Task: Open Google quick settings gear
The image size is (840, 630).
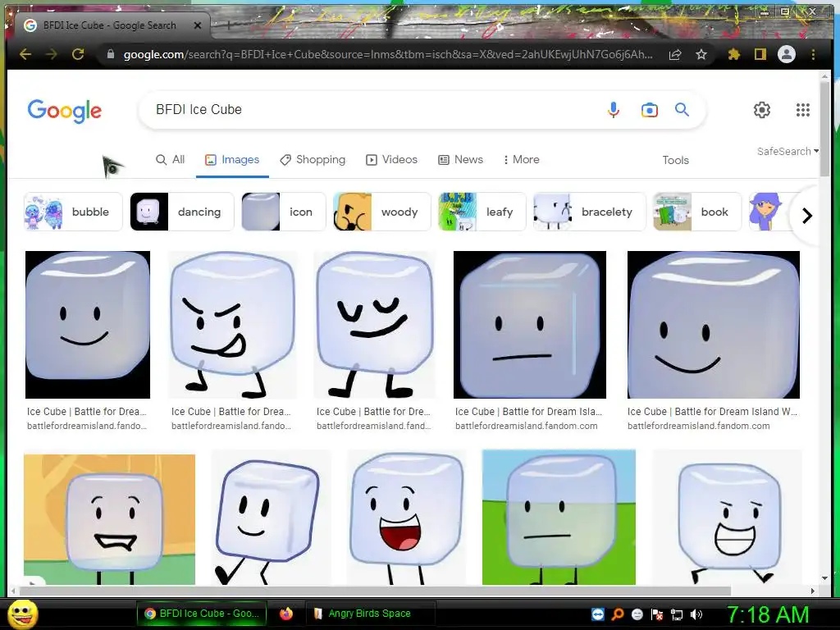Action: tap(762, 110)
